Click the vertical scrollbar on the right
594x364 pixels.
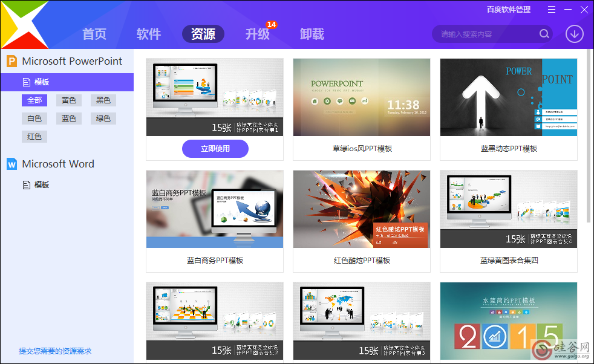(x=589, y=137)
